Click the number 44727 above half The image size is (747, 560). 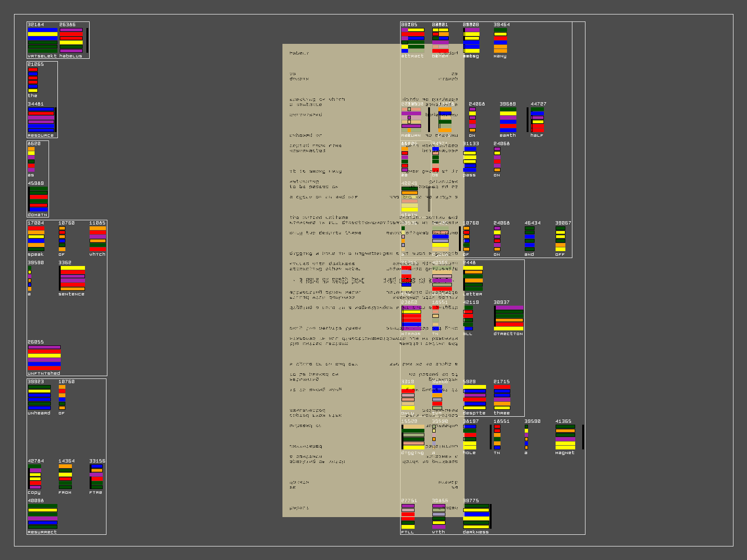point(538,104)
